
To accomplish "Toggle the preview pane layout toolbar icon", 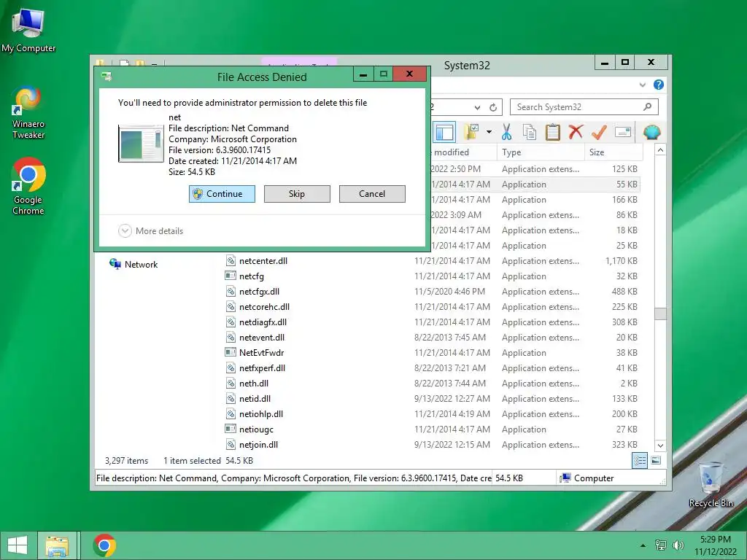I will (x=444, y=133).
